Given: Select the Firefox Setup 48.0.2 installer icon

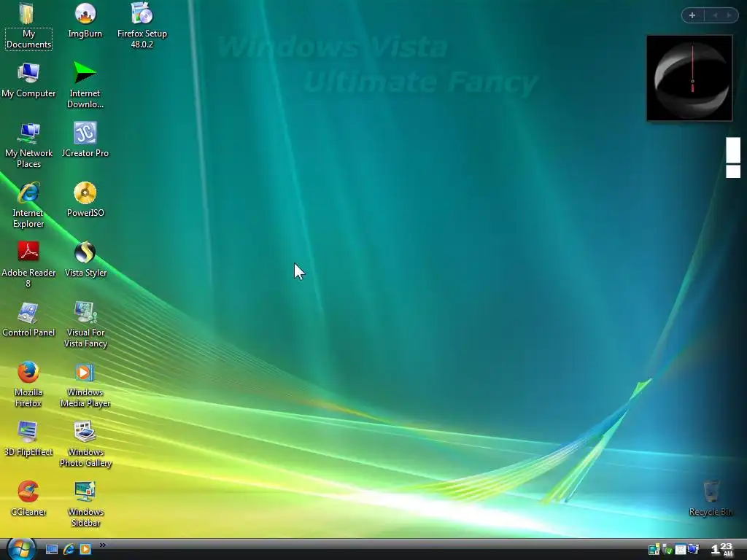Looking at the screenshot, I should point(142,26).
